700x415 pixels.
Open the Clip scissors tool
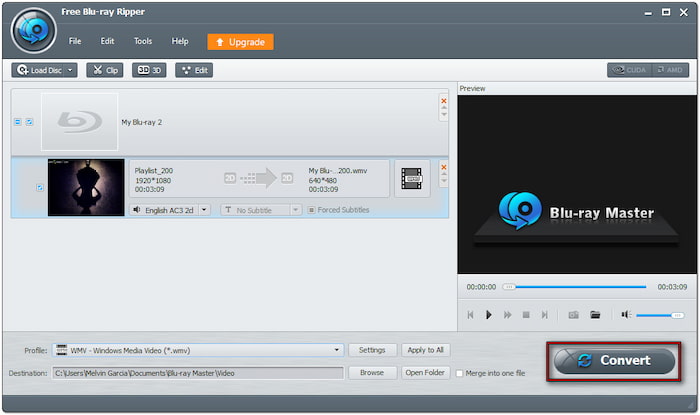(104, 70)
